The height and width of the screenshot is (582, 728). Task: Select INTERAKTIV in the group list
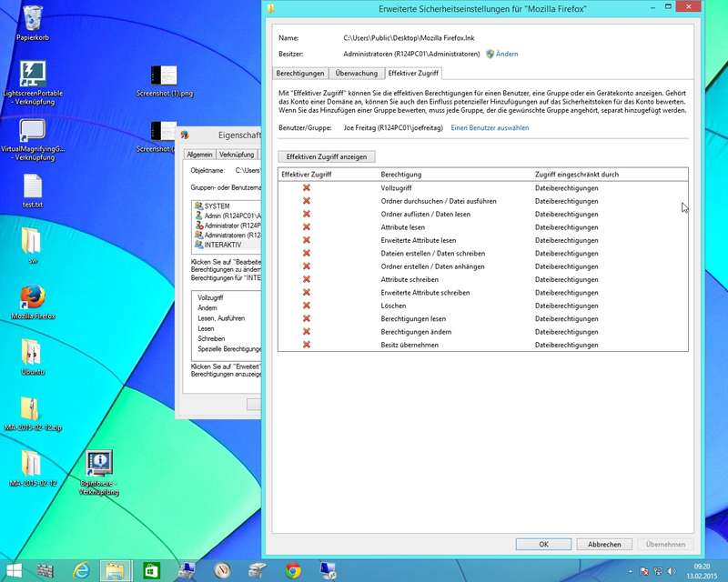pos(222,246)
